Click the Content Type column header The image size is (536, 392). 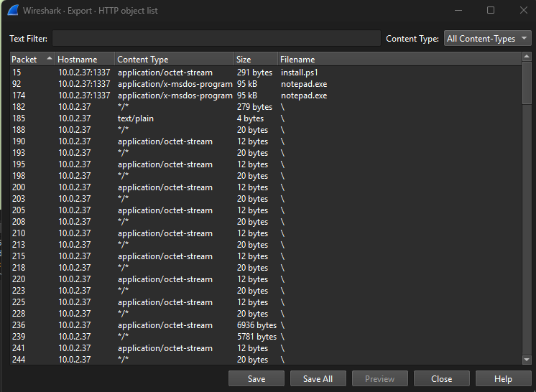[x=174, y=60]
